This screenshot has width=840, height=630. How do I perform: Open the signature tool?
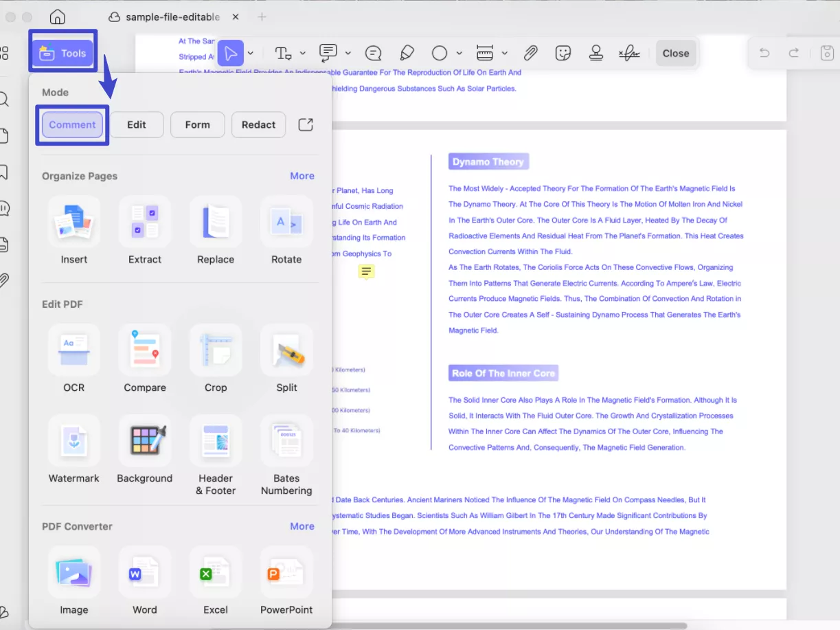[x=629, y=52]
